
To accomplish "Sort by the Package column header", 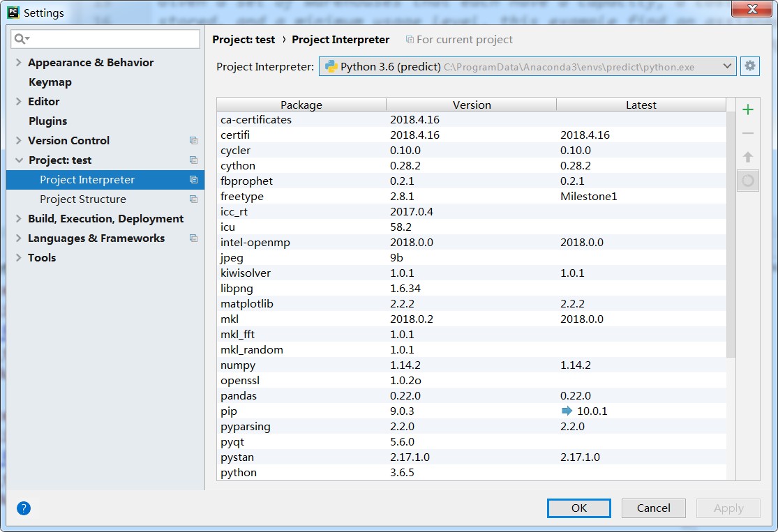I will click(301, 105).
